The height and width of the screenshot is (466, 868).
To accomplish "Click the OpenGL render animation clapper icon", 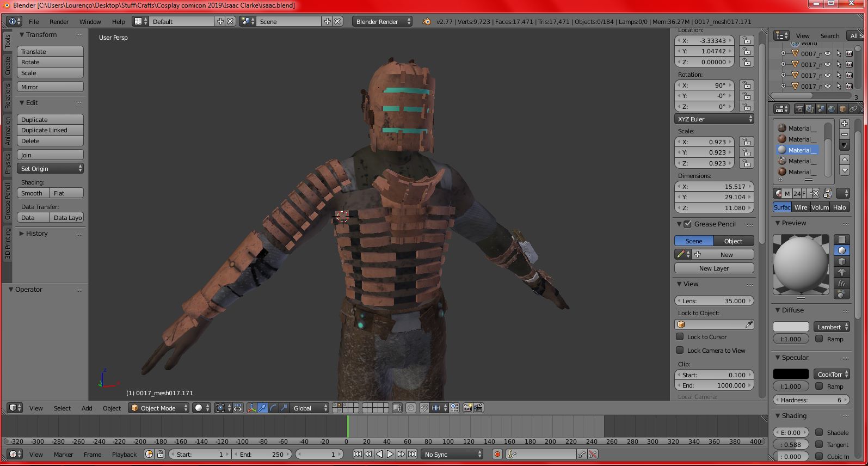I will (x=478, y=408).
